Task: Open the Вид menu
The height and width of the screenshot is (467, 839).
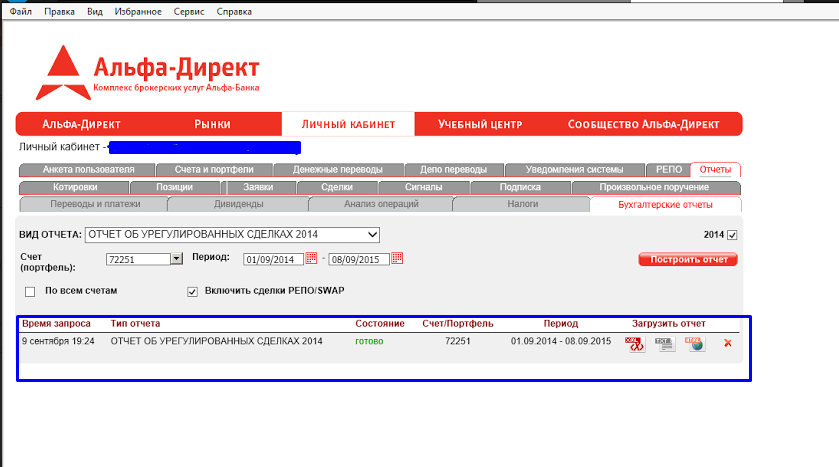Action: (x=95, y=11)
